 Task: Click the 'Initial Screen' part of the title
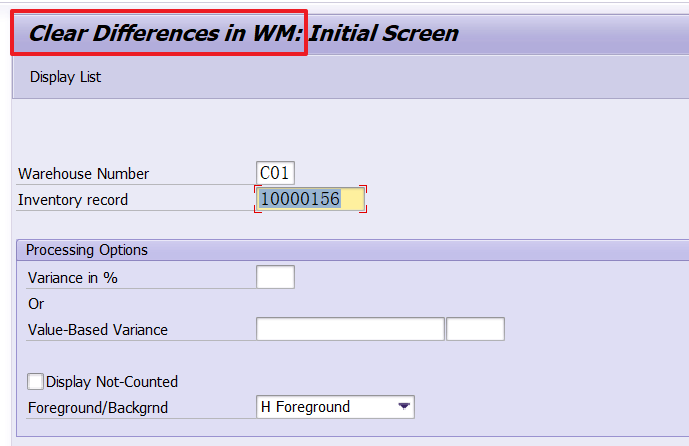(x=384, y=33)
